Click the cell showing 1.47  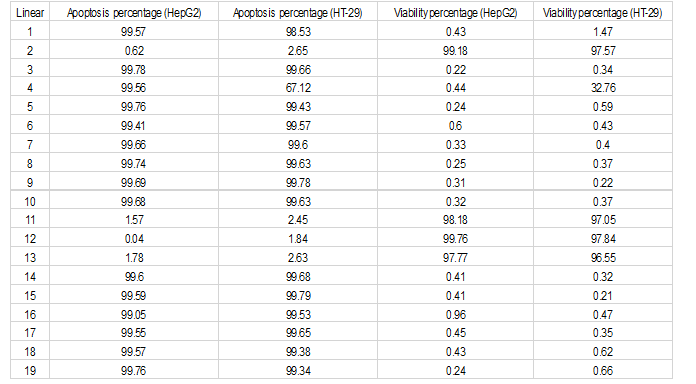[x=603, y=32]
